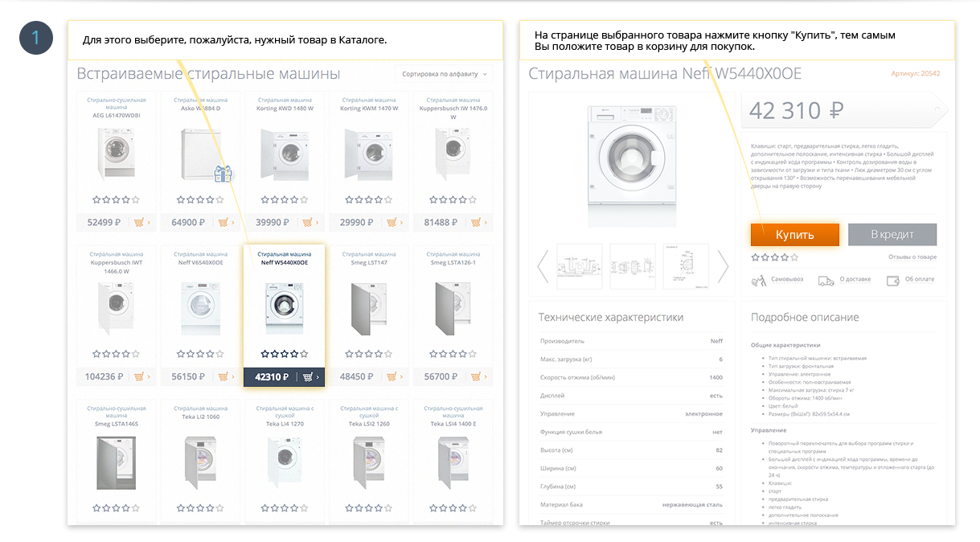Screen dimensions: 980x542
Task: Open Korting KWD 1480 W product title
Action: (285, 108)
